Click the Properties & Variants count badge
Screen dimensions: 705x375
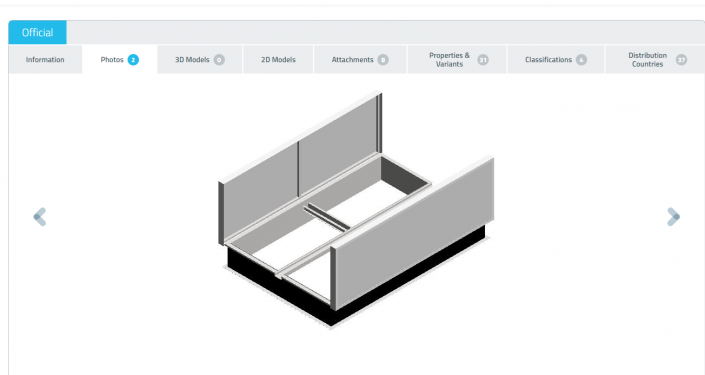[483, 60]
